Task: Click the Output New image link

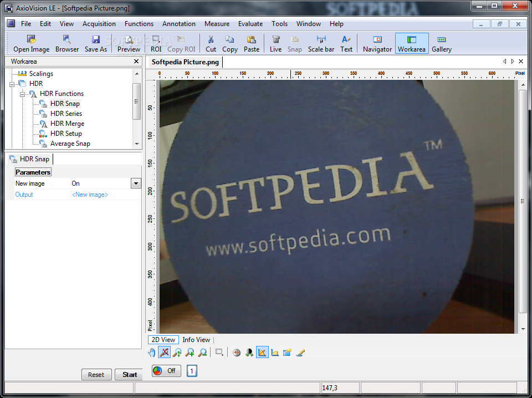Action: pyautogui.click(x=90, y=195)
